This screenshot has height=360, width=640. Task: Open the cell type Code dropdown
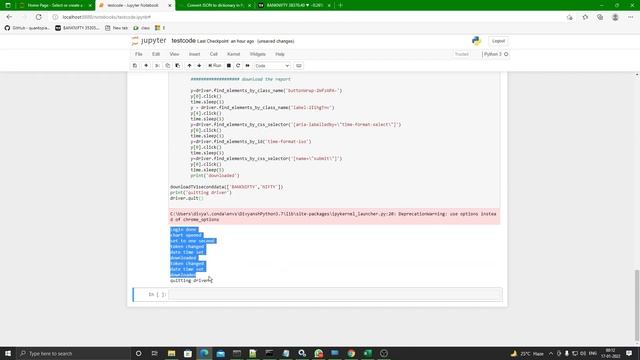272,66
